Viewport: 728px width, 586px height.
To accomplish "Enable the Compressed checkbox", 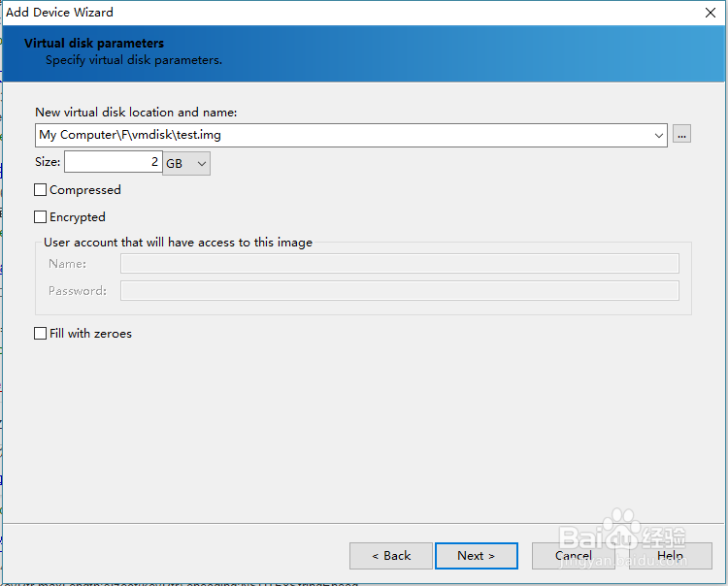I will [41, 190].
